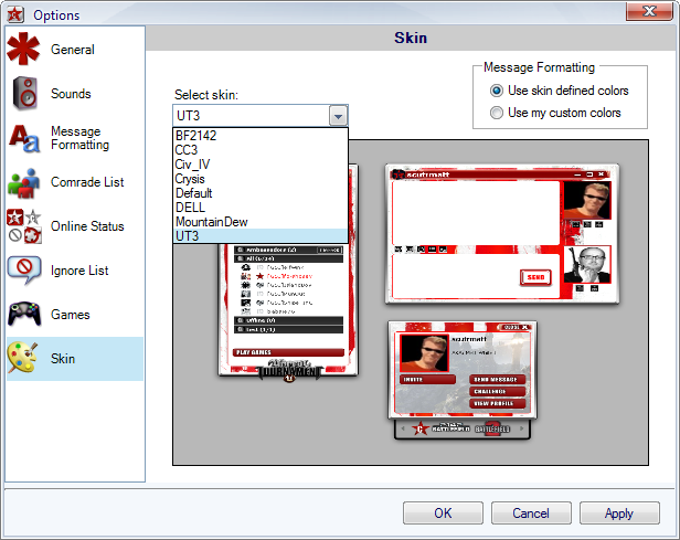Open the Ignore List settings

(79, 271)
